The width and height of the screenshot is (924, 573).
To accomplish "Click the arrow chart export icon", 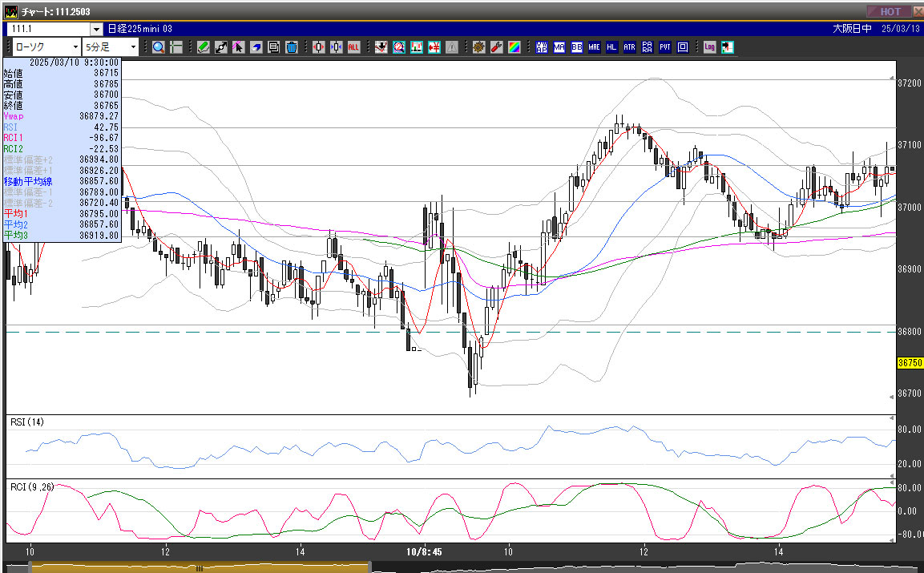I will click(x=727, y=47).
